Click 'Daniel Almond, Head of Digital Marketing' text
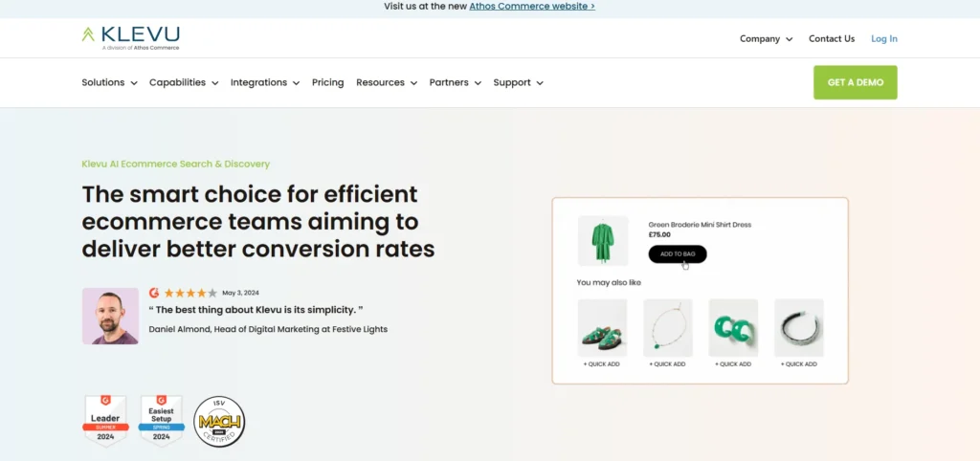This screenshot has height=461, width=980. click(x=268, y=329)
